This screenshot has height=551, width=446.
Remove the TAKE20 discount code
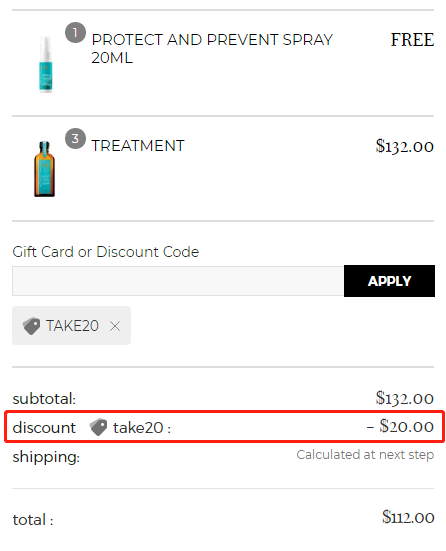pos(115,326)
